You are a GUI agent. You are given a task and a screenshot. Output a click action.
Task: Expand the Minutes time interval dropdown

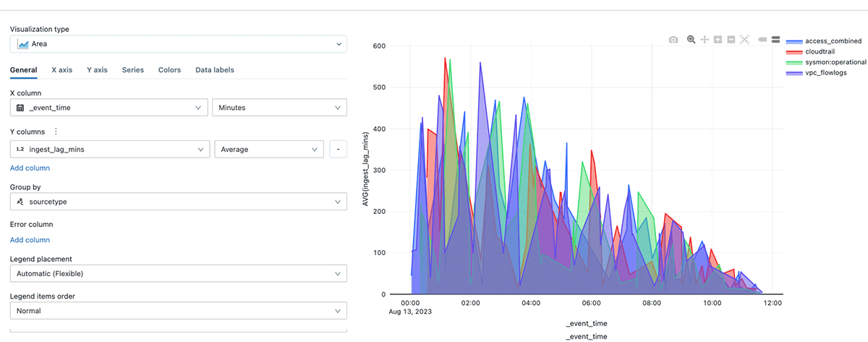[278, 108]
